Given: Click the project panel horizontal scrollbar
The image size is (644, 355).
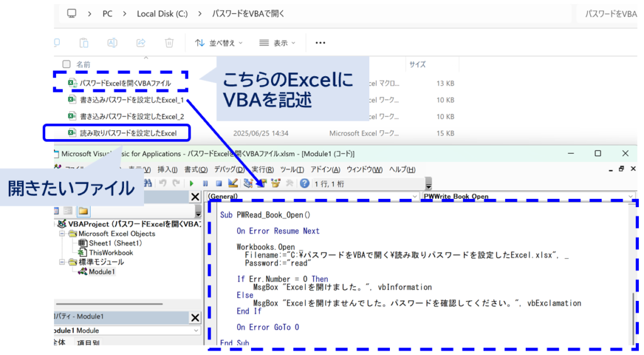Looking at the screenshot, I should tap(109, 304).
